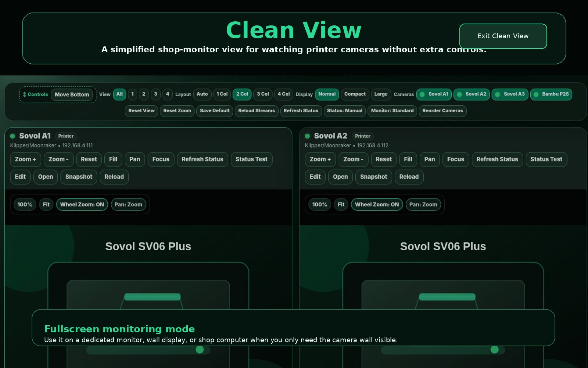Click Reset Zoom in toolbar
This screenshot has height=368, width=588.
pyautogui.click(x=177, y=111)
